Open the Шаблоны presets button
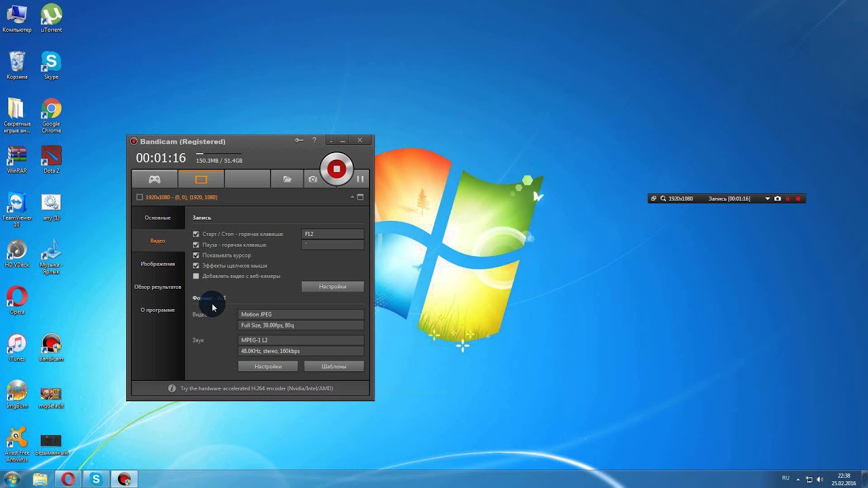Image resolution: width=868 pixels, height=488 pixels. 334,366
